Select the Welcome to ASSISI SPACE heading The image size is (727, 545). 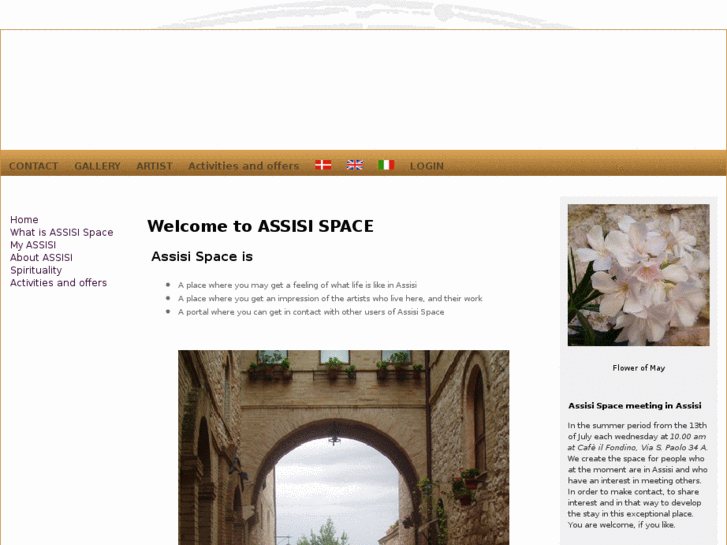pos(260,226)
